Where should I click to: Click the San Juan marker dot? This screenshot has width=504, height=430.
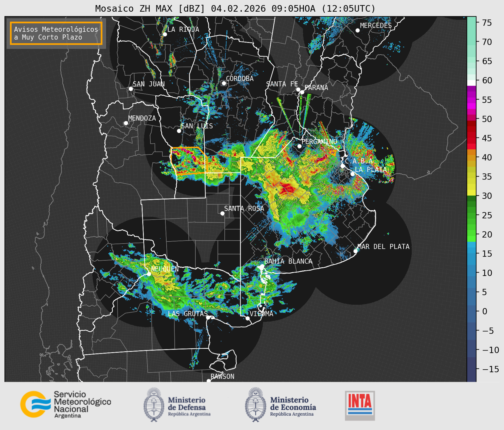(131, 89)
